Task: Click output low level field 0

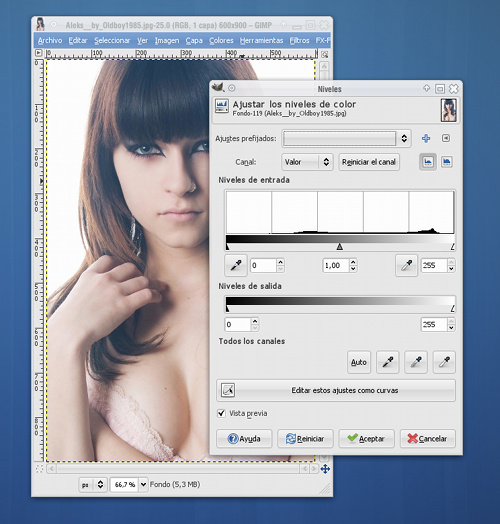Action: [x=238, y=324]
